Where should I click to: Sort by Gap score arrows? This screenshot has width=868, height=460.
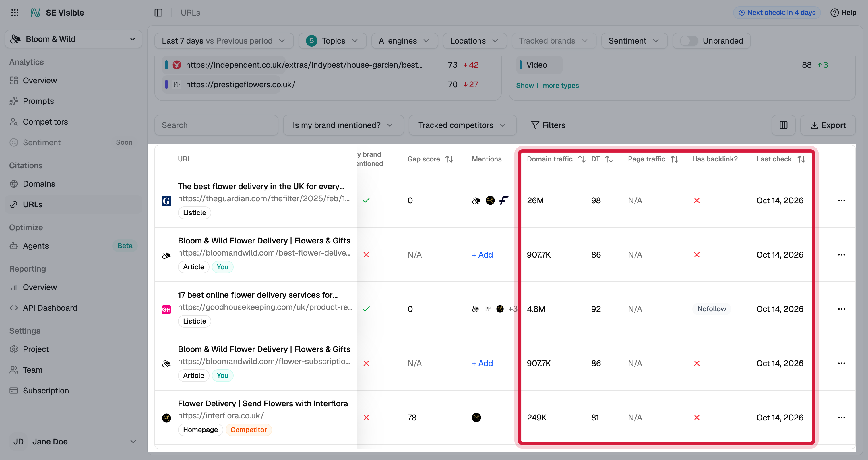449,159
